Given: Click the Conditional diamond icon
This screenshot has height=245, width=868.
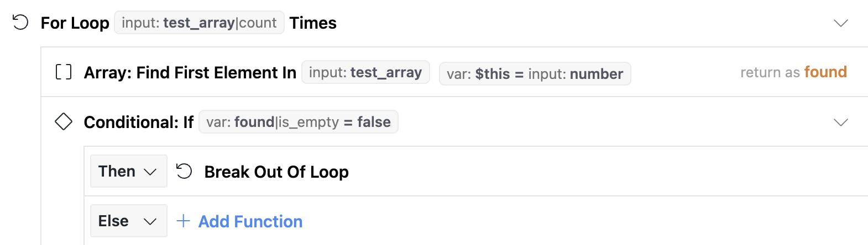Looking at the screenshot, I should coord(64,121).
